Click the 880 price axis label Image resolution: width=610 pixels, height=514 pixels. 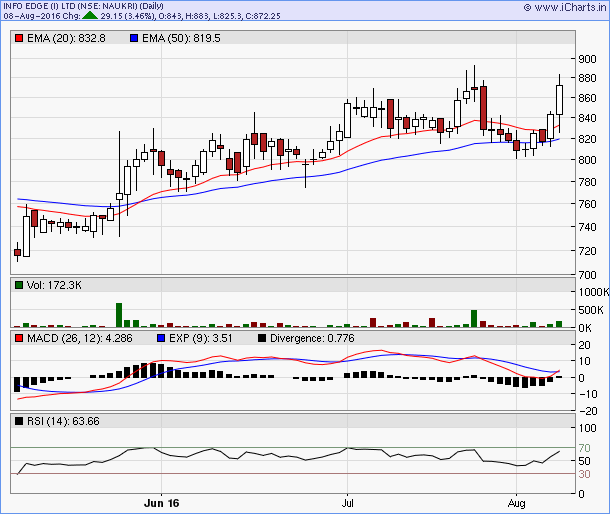pyautogui.click(x=587, y=78)
